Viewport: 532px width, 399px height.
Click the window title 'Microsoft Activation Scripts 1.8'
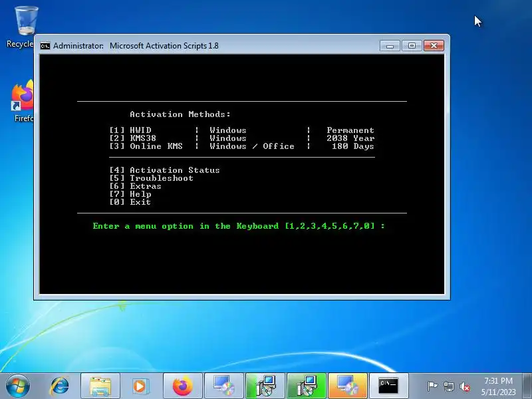[x=164, y=46]
